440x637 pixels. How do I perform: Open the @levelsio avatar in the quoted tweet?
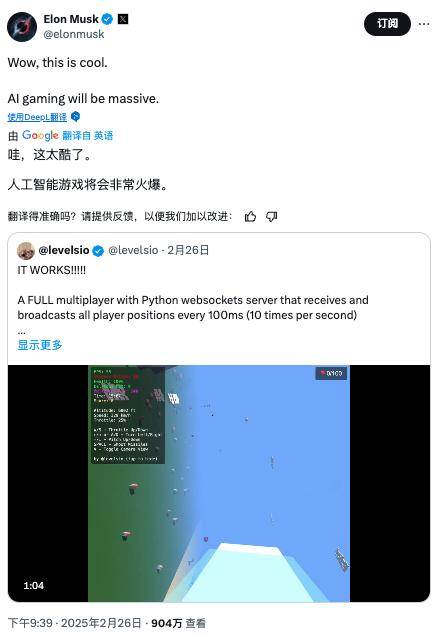26,251
